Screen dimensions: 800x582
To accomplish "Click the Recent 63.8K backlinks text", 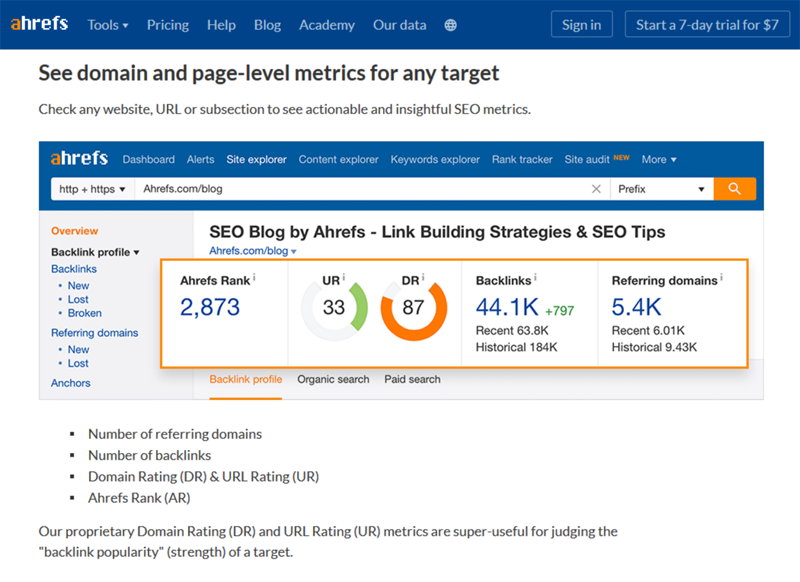I will 512,331.
